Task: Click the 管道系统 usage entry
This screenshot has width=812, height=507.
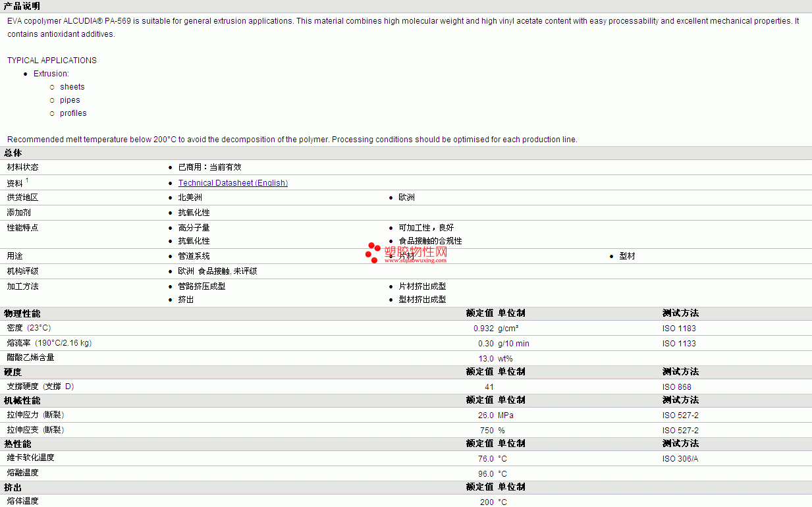Action: tap(194, 256)
